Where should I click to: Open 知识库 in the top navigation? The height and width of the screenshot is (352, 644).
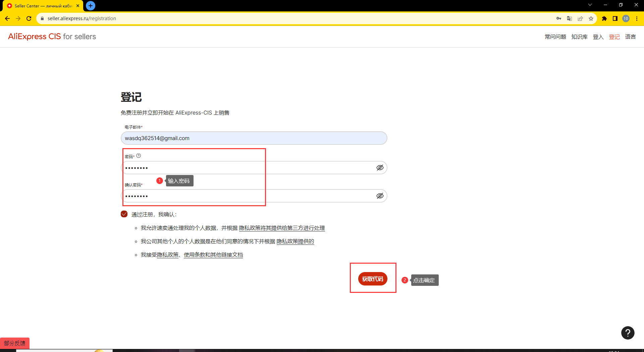[579, 37]
